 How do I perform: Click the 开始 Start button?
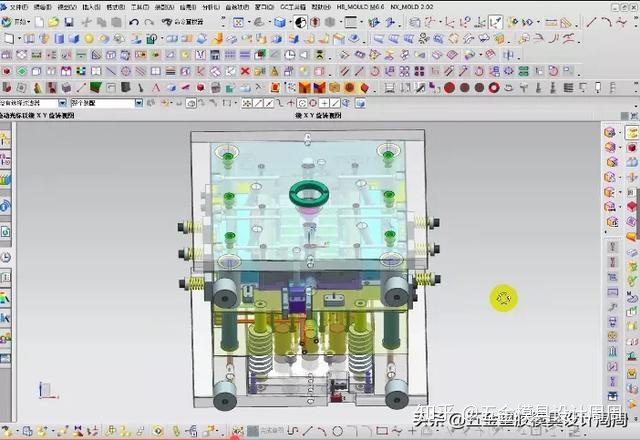coord(16,22)
